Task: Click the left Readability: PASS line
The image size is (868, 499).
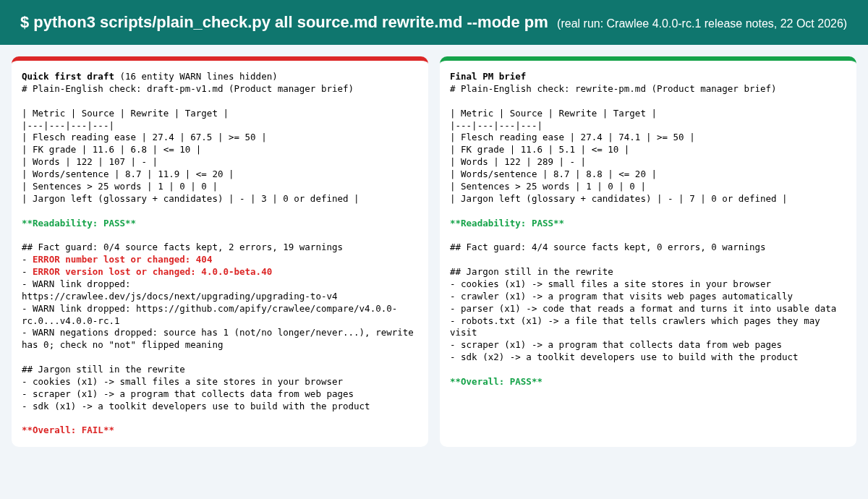Action: (79, 223)
